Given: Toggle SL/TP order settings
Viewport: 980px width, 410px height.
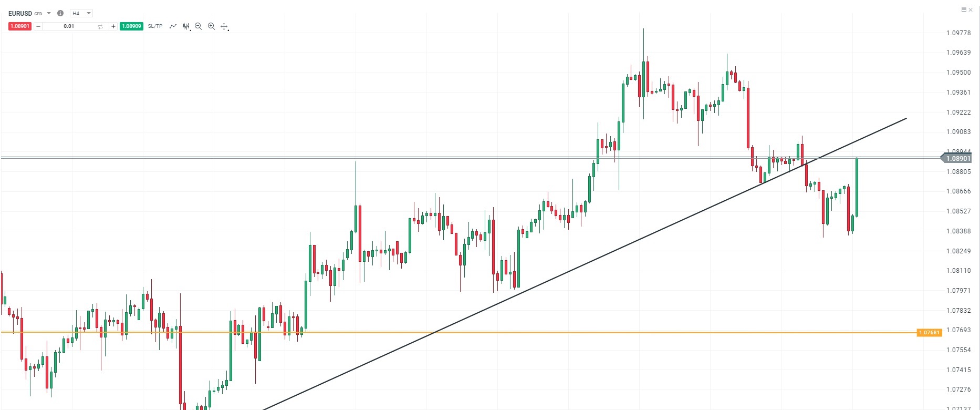Looking at the screenshot, I should 155,26.
